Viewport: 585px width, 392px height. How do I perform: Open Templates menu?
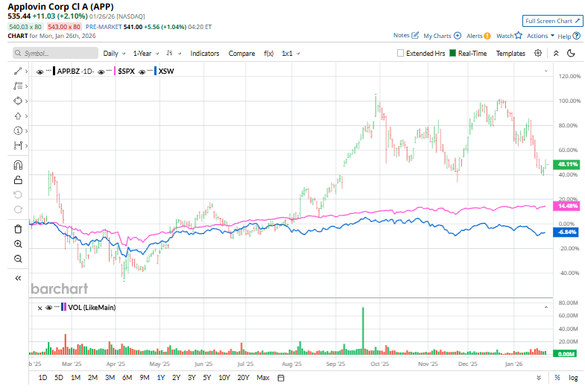pyautogui.click(x=510, y=54)
